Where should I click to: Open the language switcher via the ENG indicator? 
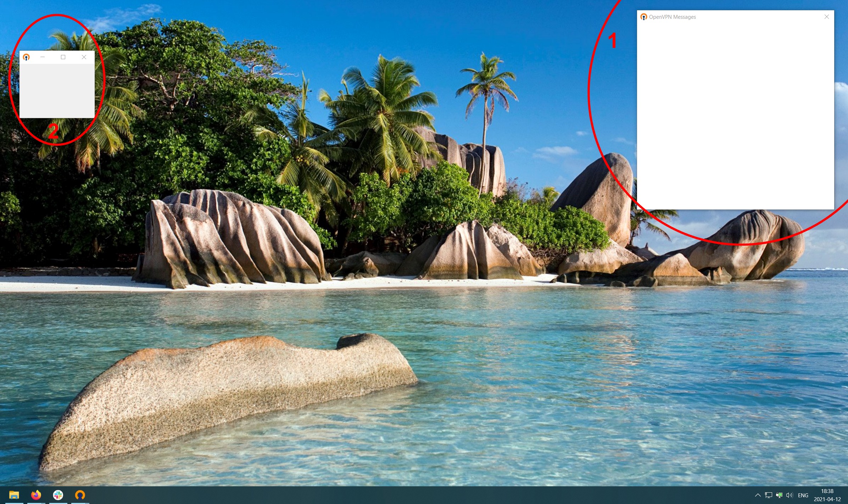[803, 495]
